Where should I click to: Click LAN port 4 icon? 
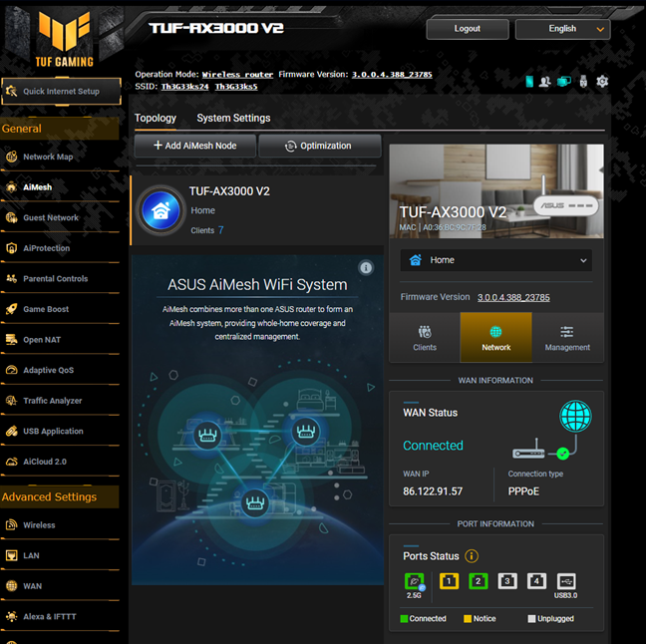tap(536, 581)
